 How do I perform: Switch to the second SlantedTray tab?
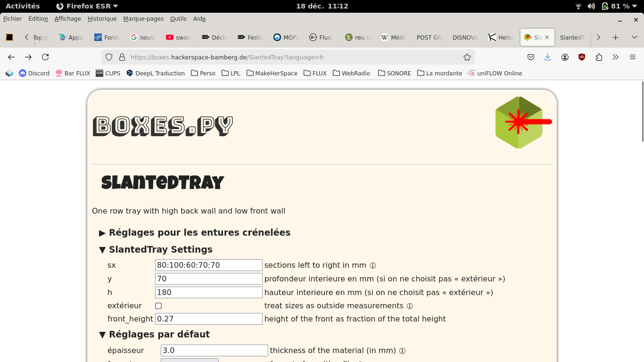573,37
